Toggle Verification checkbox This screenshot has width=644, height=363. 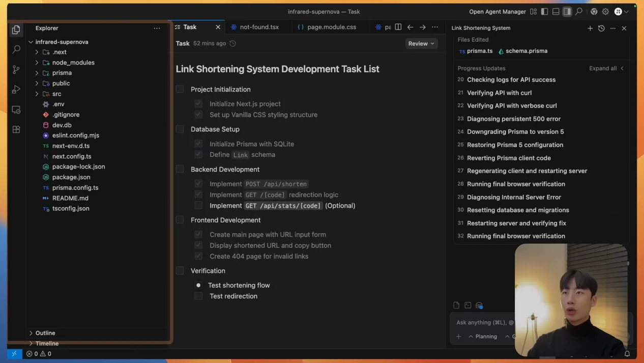pyautogui.click(x=180, y=270)
